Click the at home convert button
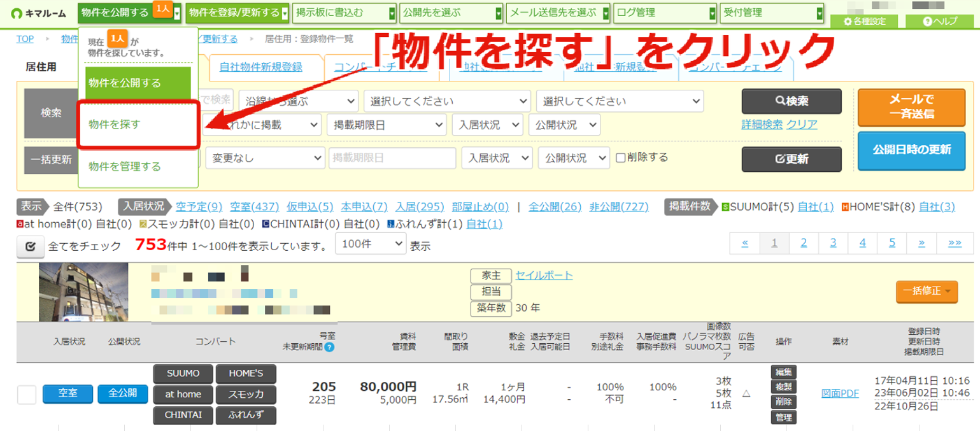Image resolution: width=980 pixels, height=431 pixels. point(183,395)
